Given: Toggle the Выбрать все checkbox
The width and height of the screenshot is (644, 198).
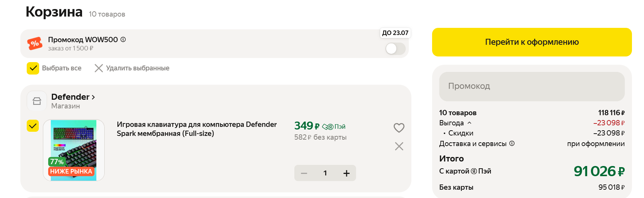Looking at the screenshot, I should coord(33,68).
